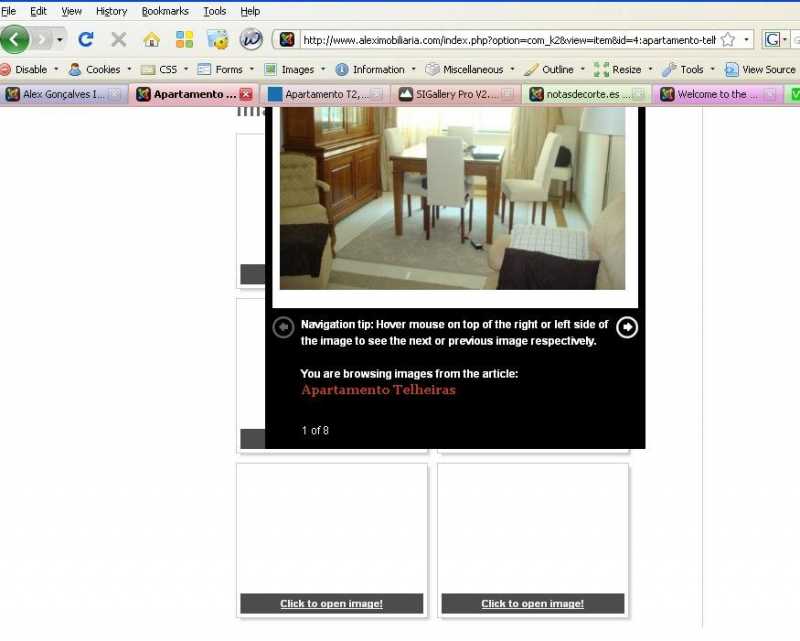Image resolution: width=800 pixels, height=641 pixels.
Task: Open the Help menu
Action: click(250, 11)
